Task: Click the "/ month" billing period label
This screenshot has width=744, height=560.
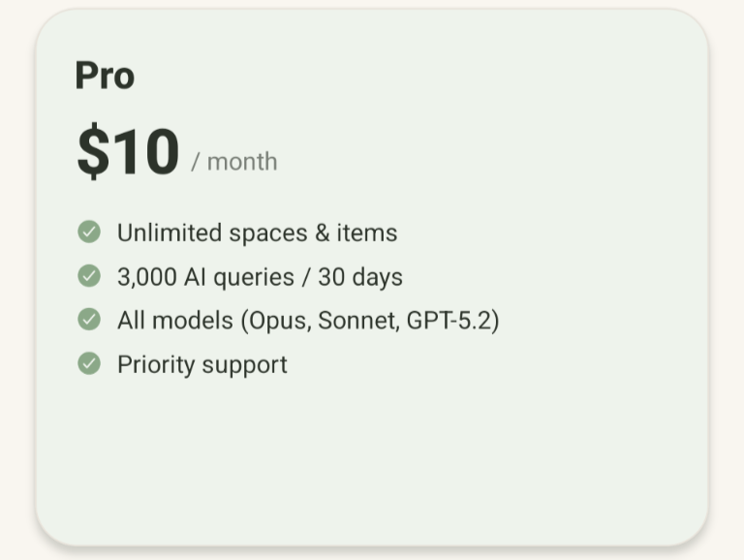Action: (x=234, y=162)
